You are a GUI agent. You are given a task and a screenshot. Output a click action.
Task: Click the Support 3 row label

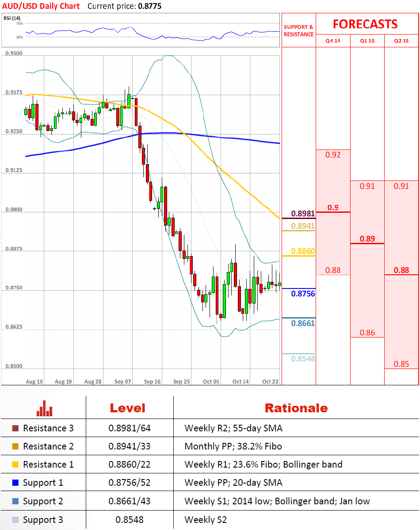click(x=43, y=520)
